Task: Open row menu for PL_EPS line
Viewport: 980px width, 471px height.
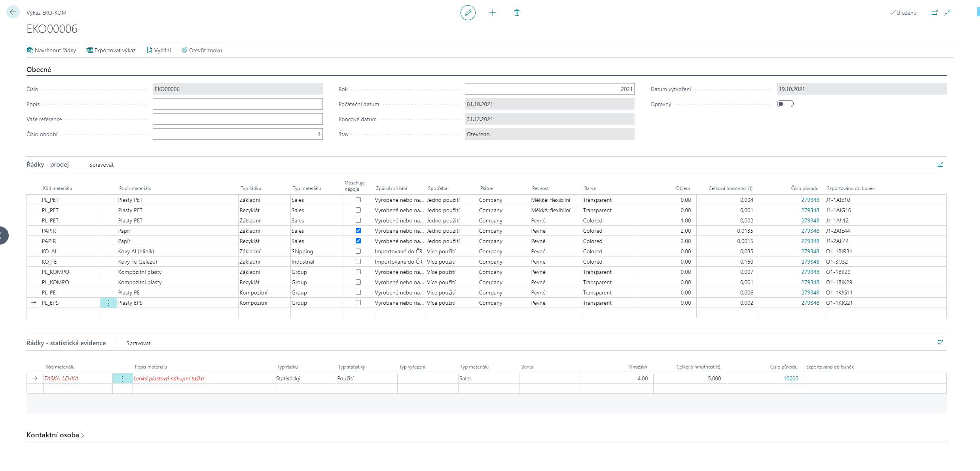Action: 108,303
